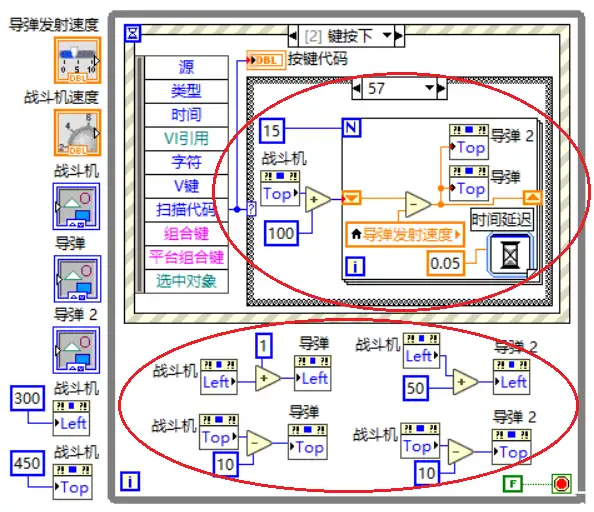
Task: Click the 按键代码 DBL indicator terminal
Action: point(266,60)
